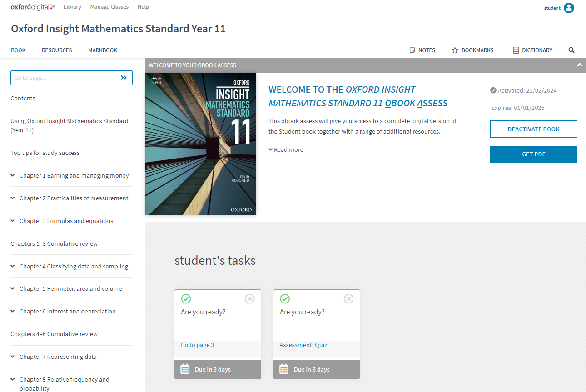Mark 'Assessment: Quiz' task complete checkmark

(x=285, y=298)
